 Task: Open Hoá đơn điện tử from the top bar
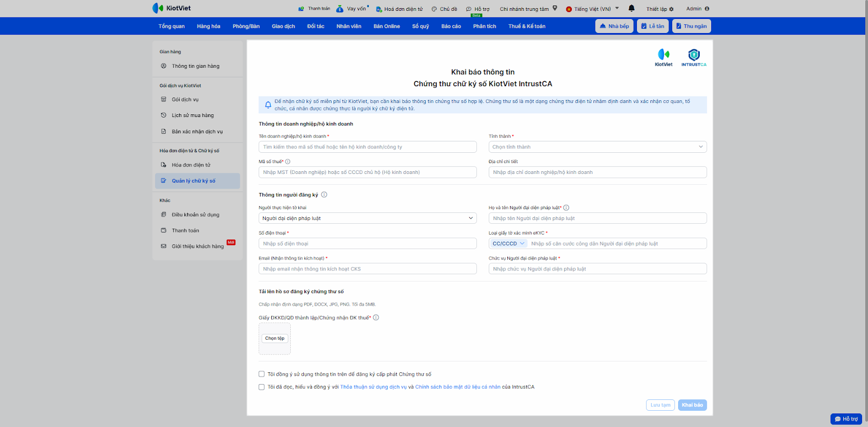click(x=399, y=9)
